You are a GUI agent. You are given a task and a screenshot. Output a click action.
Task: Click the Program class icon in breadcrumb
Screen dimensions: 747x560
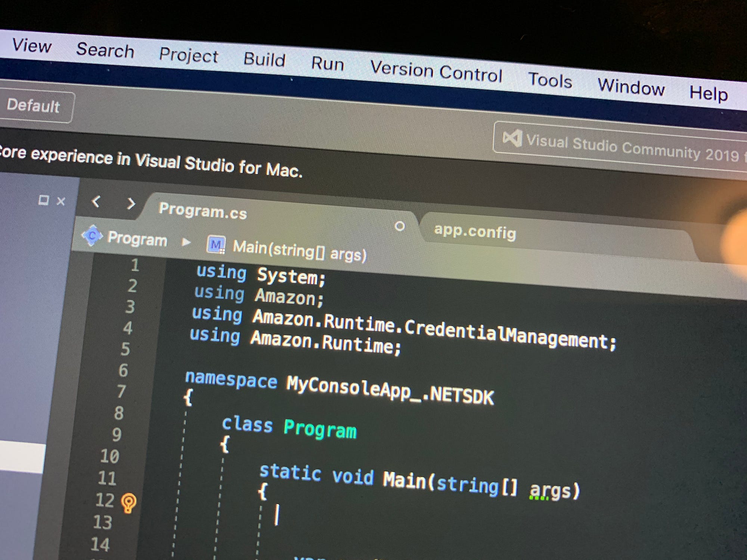(92, 236)
